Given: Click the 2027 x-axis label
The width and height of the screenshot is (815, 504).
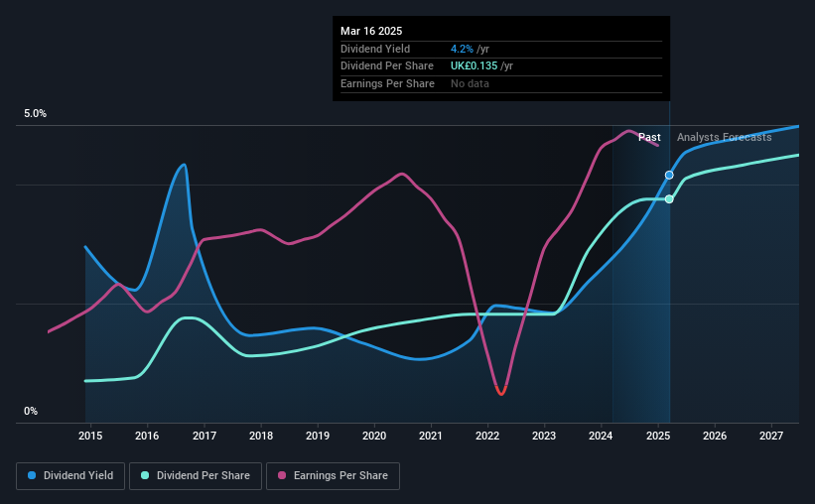Looking at the screenshot, I should click(x=771, y=436).
